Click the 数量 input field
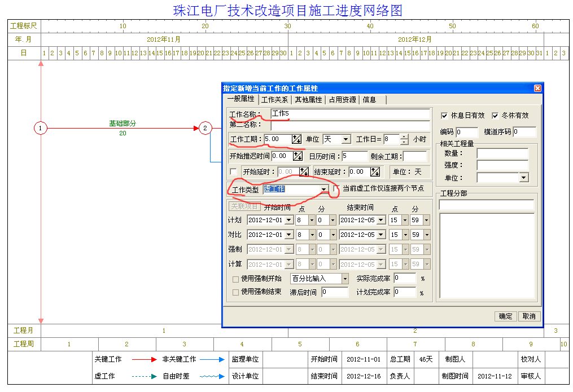The image size is (573, 392). point(502,153)
